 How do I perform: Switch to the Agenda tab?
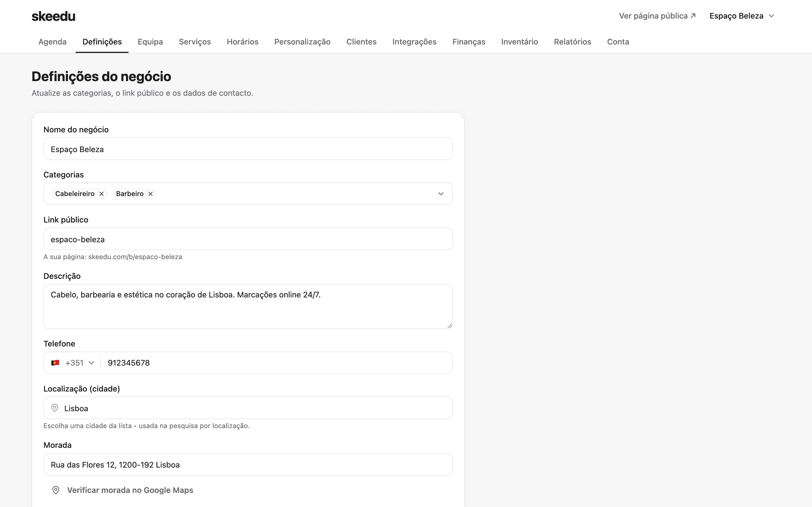point(53,42)
